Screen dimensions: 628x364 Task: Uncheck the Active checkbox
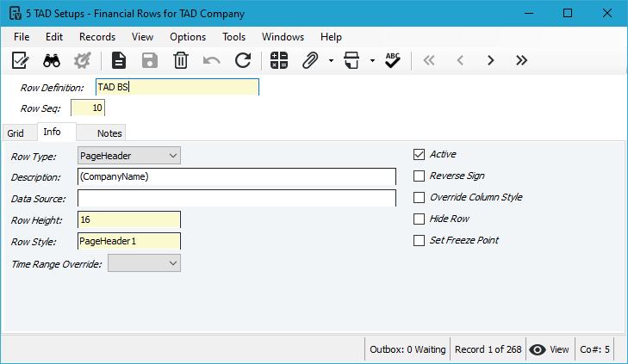pyautogui.click(x=419, y=154)
